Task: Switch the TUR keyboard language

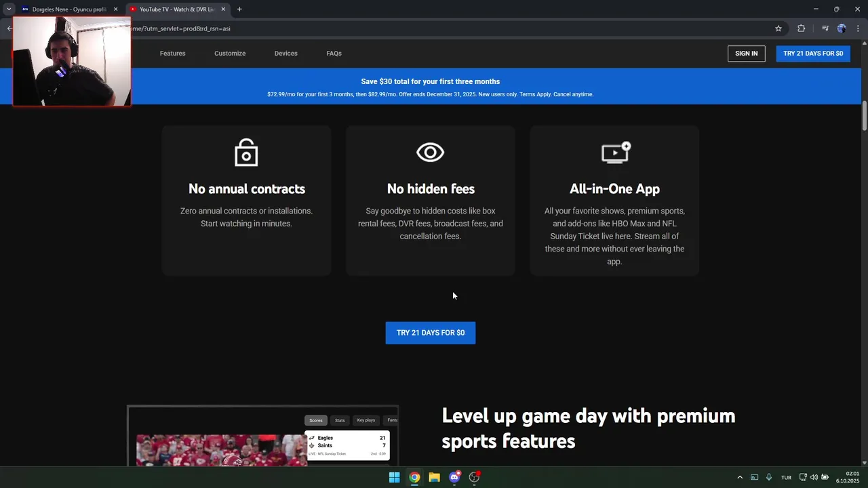Action: coord(786,478)
